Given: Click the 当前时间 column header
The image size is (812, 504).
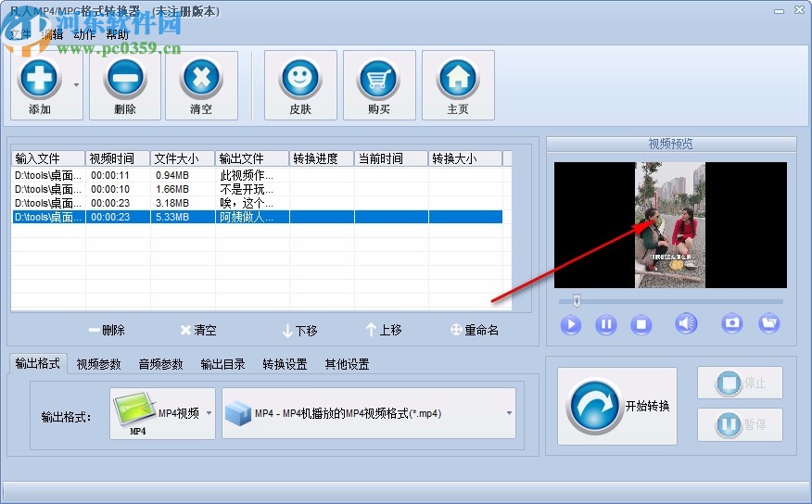Looking at the screenshot, I should (x=391, y=158).
